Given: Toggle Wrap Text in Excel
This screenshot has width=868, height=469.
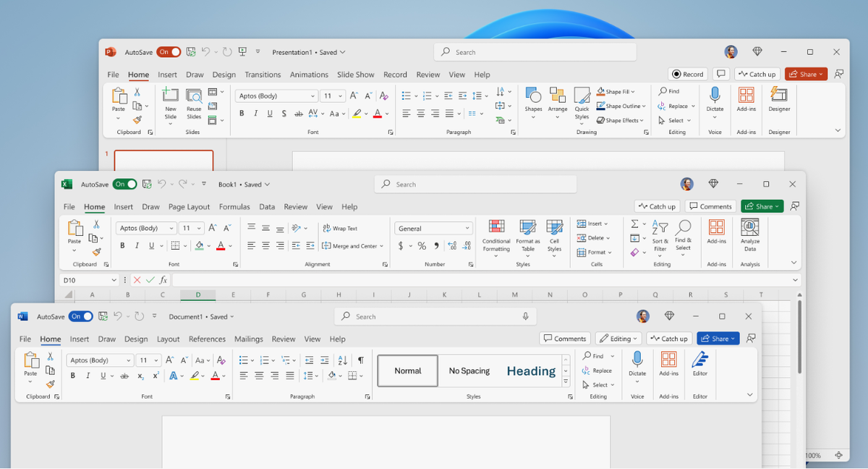Looking at the screenshot, I should click(x=340, y=228).
